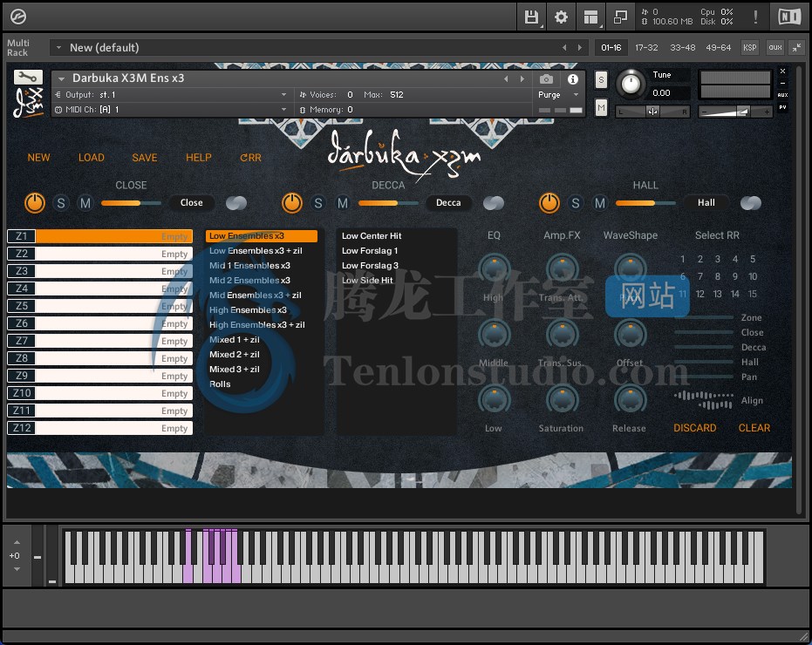Click the NI logo icon
Screen dimensions: 812x645
click(x=789, y=17)
